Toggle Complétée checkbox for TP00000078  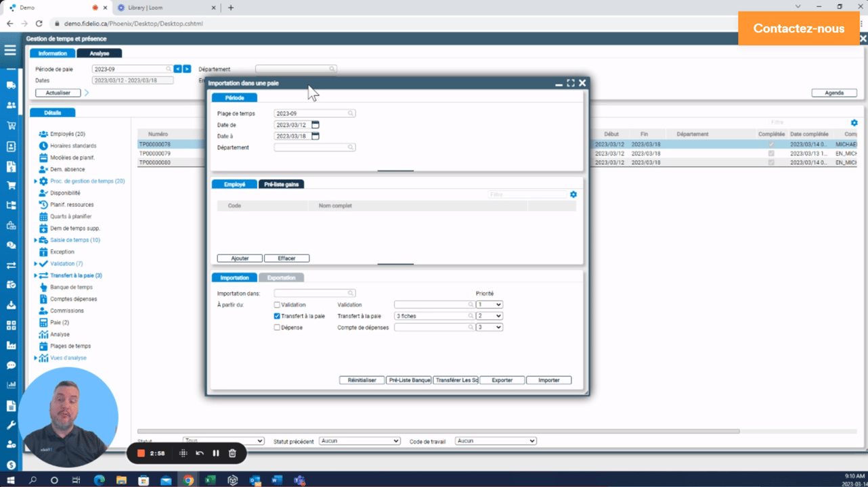coord(771,145)
